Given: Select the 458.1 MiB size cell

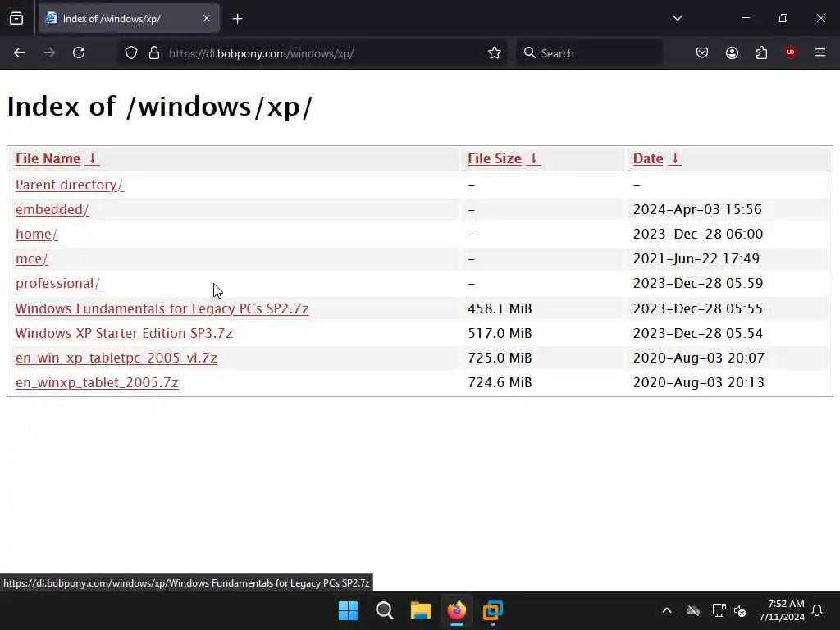Looking at the screenshot, I should pos(500,308).
